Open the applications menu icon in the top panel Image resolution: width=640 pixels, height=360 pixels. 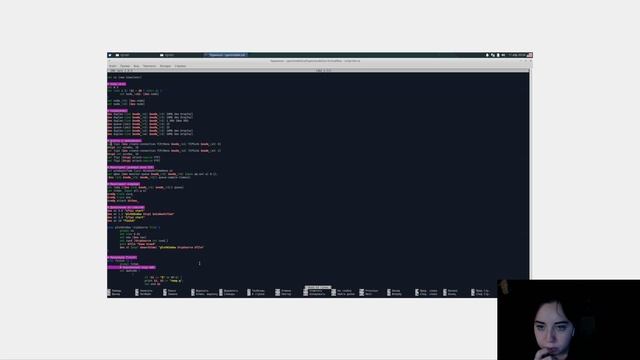click(x=110, y=55)
